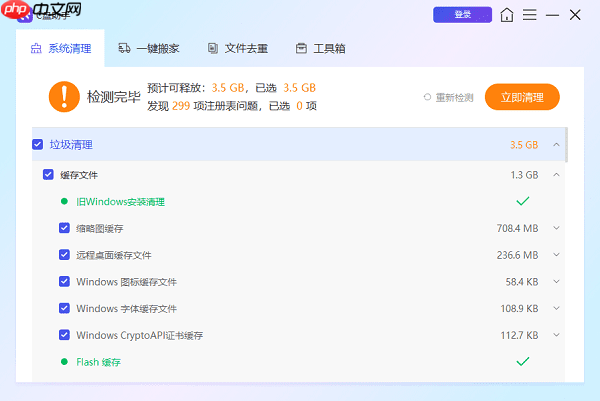
Task: Click the home icon in title bar
Action: (x=508, y=15)
